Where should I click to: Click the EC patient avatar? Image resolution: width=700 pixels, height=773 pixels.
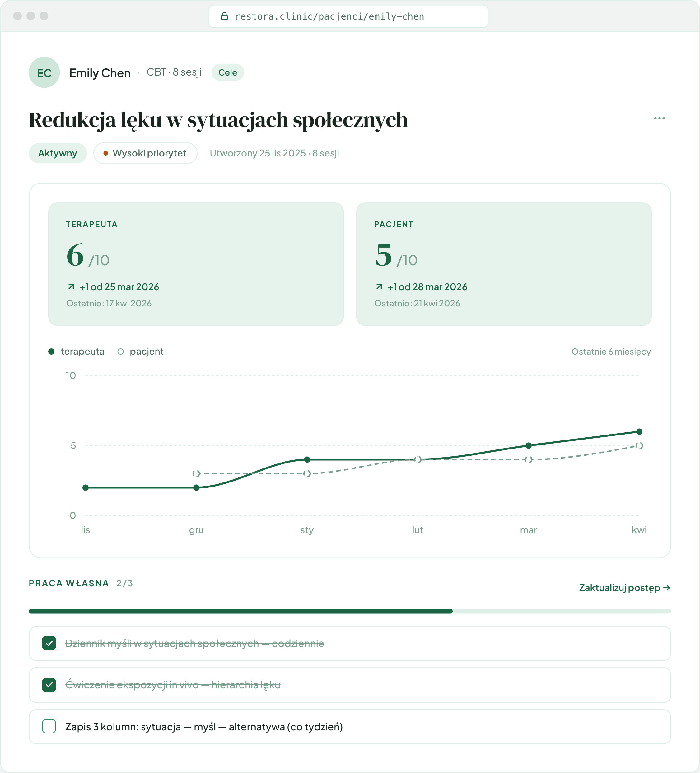pyautogui.click(x=44, y=72)
